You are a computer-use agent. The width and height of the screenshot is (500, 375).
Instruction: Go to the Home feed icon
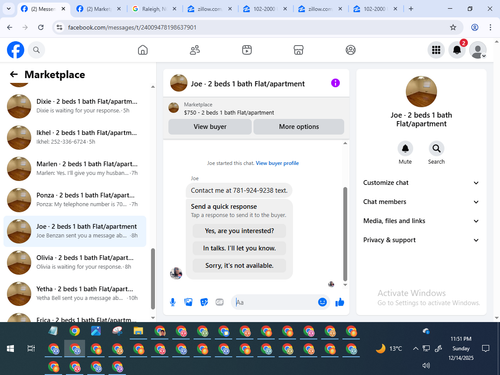pyautogui.click(x=143, y=50)
